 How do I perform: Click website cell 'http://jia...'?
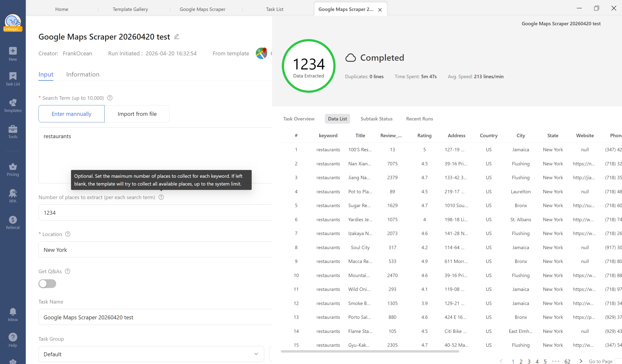pyautogui.click(x=584, y=178)
